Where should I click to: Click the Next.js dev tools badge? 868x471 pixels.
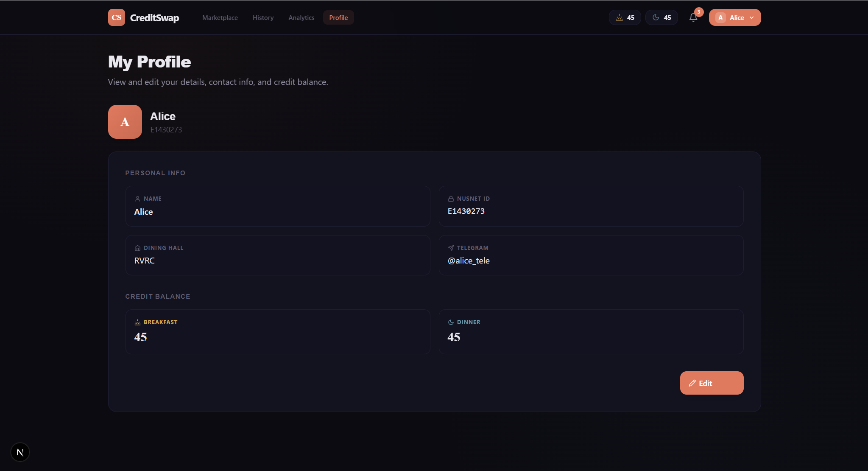pos(20,452)
